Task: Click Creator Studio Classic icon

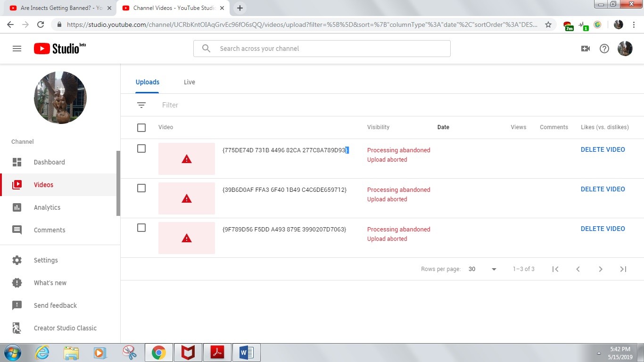Action: [x=17, y=328]
